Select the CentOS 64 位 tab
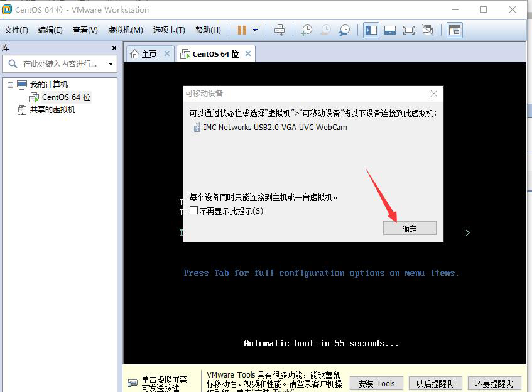This screenshot has height=392, width=532. click(215, 54)
